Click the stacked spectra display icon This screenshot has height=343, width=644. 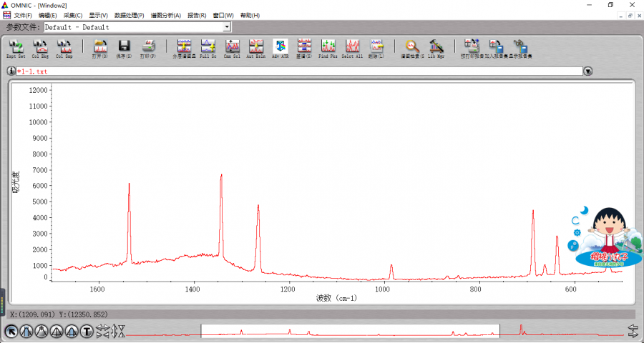(184, 49)
